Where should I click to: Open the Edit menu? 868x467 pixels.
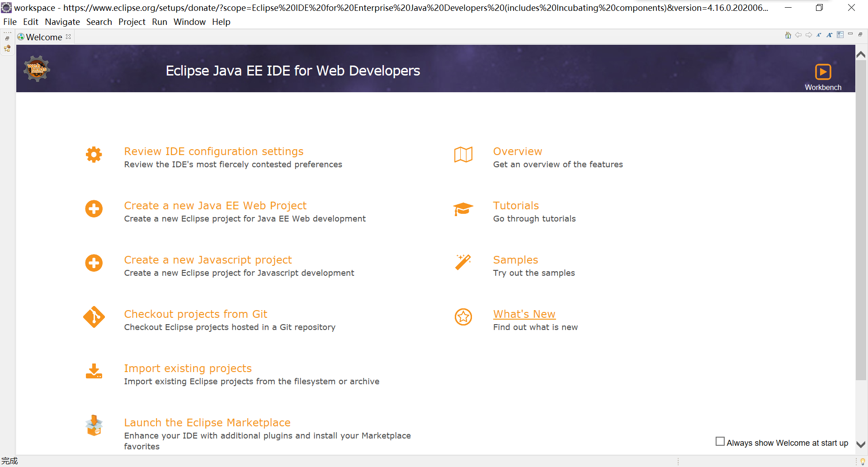pos(31,22)
